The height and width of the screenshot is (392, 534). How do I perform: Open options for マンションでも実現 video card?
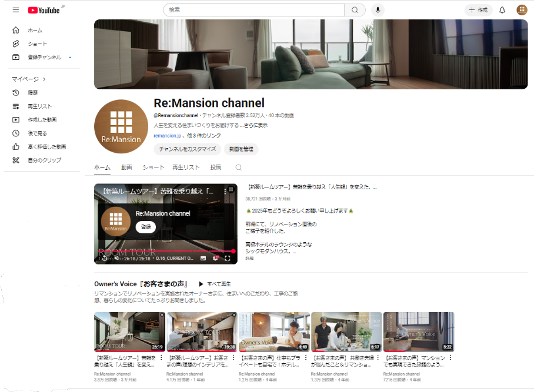point(450,358)
